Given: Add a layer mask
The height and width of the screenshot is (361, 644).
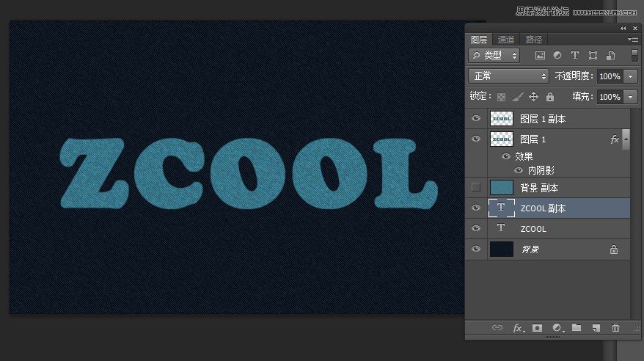Looking at the screenshot, I should pos(537,328).
